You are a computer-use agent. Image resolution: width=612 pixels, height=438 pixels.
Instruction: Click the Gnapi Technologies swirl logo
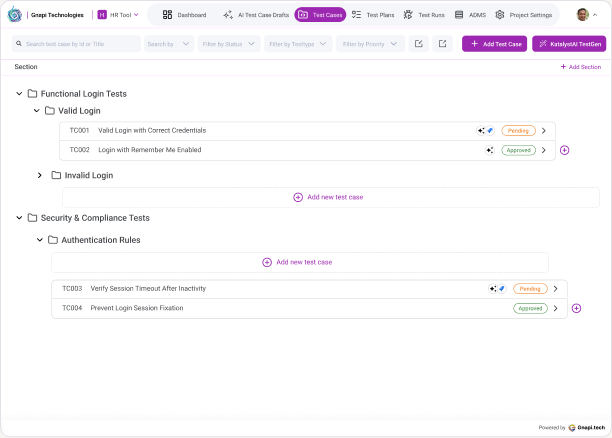(15, 14)
